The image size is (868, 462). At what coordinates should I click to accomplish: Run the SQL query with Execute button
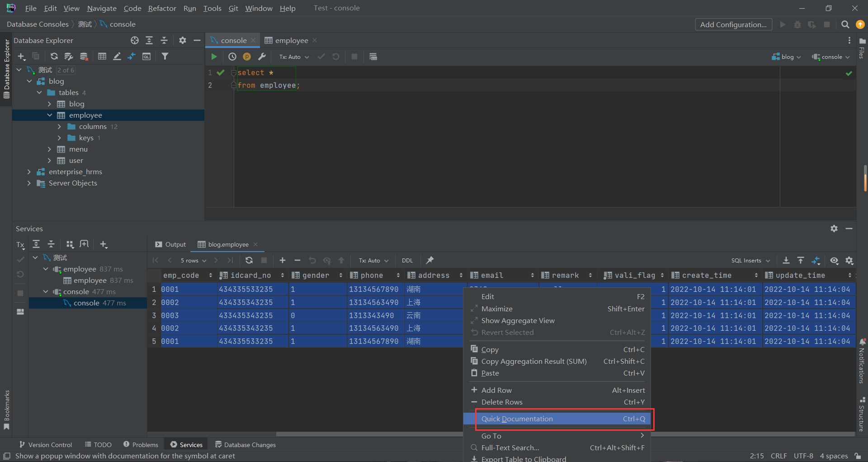pyautogui.click(x=214, y=57)
